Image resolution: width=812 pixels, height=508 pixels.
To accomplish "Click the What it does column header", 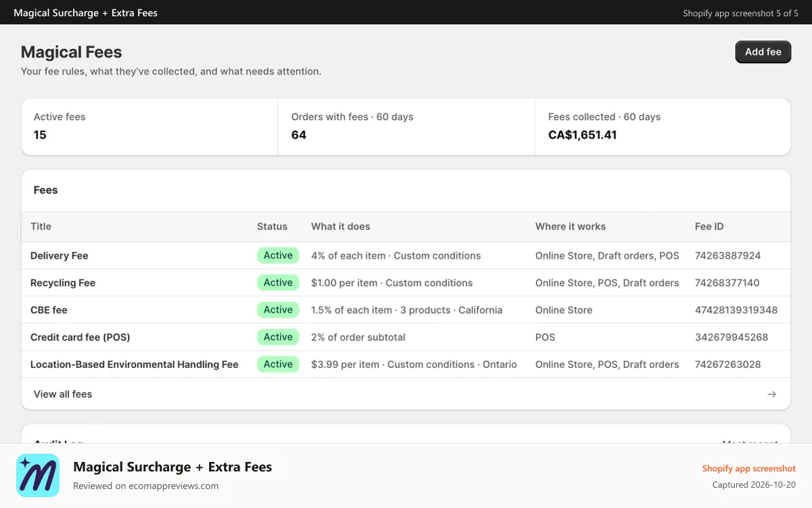I will 340,226.
